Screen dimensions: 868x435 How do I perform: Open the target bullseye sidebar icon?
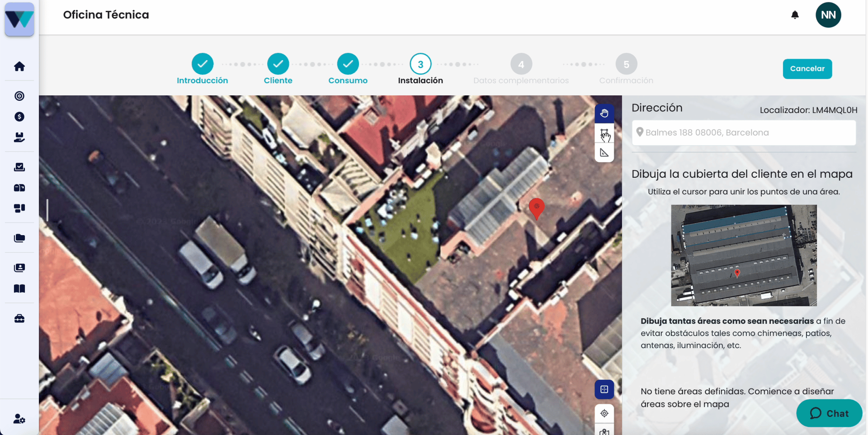[x=19, y=96]
